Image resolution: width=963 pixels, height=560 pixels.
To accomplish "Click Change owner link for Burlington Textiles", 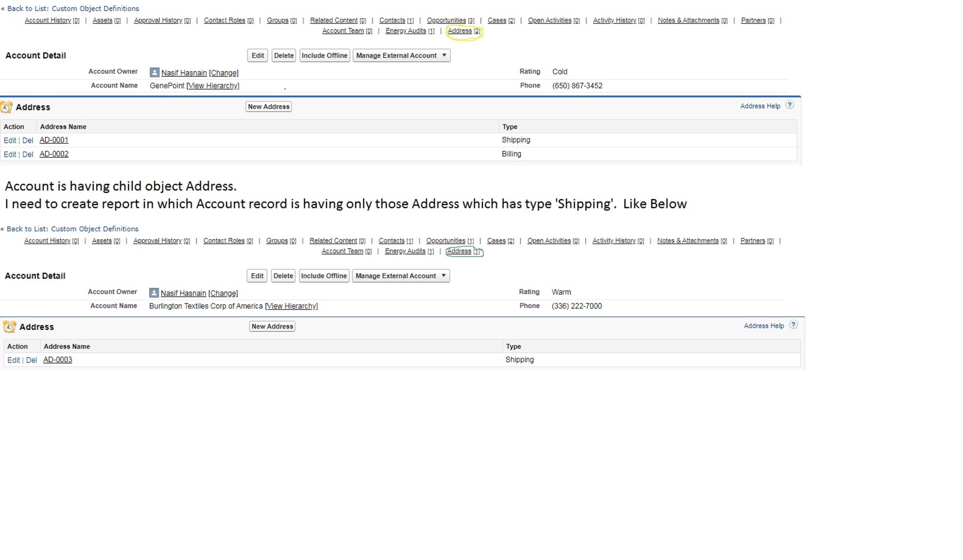I will pyautogui.click(x=223, y=293).
